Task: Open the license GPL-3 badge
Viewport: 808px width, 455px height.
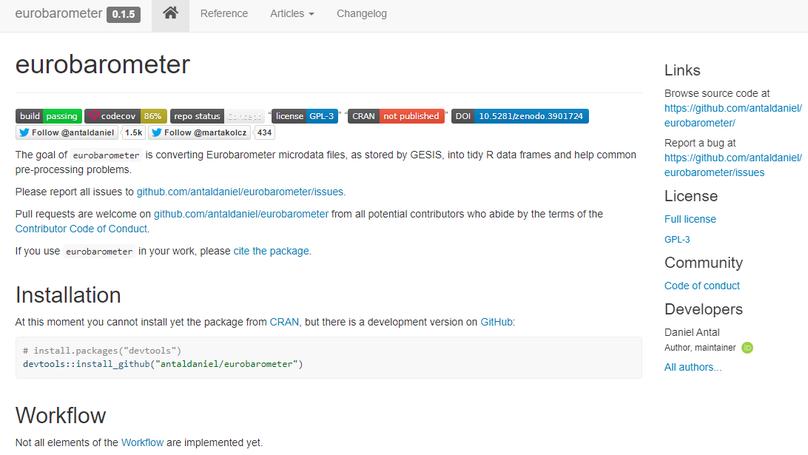Action: click(x=305, y=116)
